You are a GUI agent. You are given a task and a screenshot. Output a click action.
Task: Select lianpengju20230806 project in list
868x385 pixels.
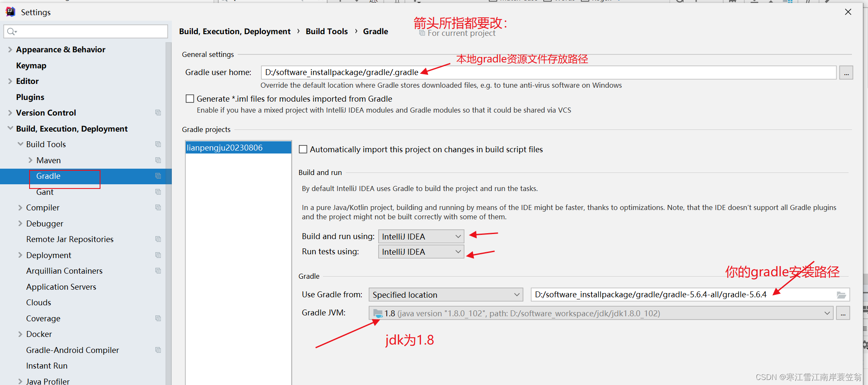239,148
